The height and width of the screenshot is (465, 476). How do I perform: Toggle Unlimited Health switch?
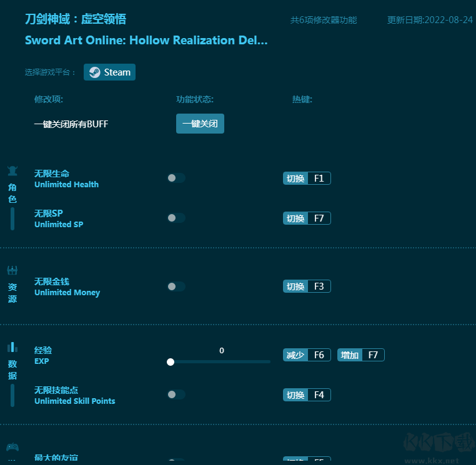pos(176,178)
